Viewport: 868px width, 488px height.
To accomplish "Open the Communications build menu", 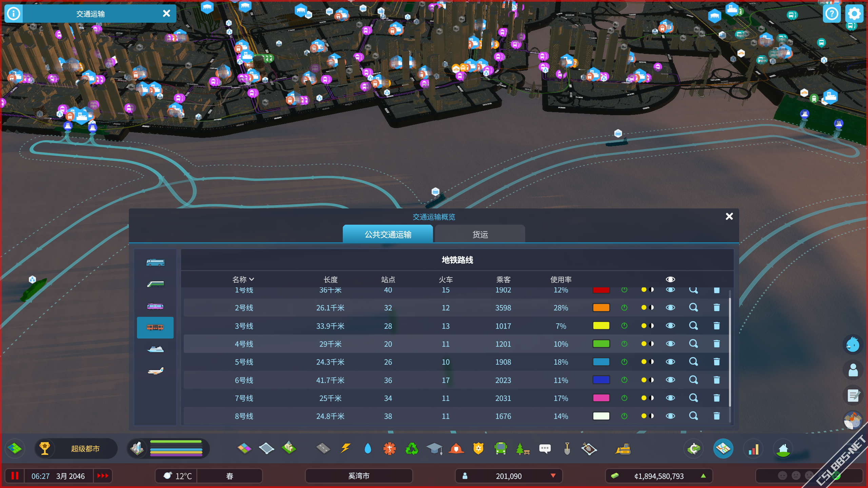I will click(545, 449).
